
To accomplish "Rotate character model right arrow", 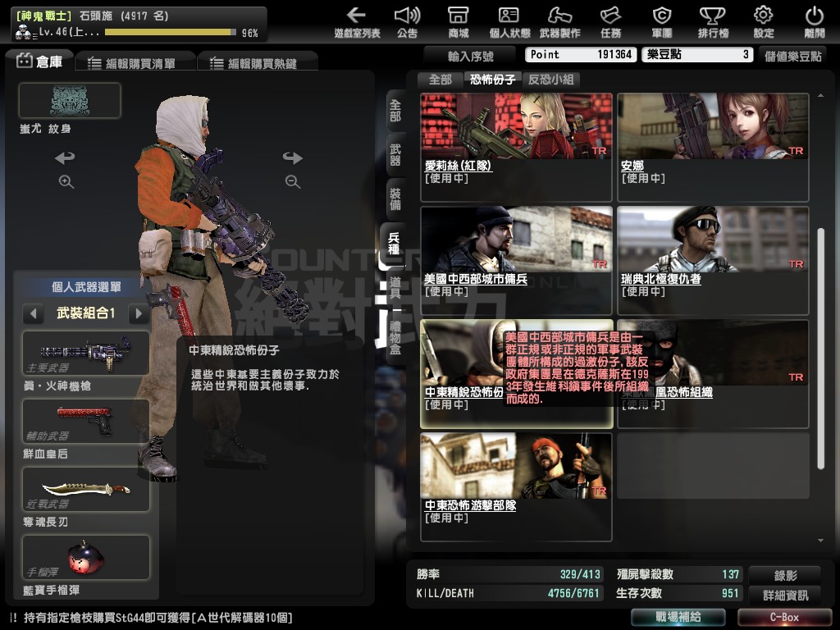I will [293, 157].
